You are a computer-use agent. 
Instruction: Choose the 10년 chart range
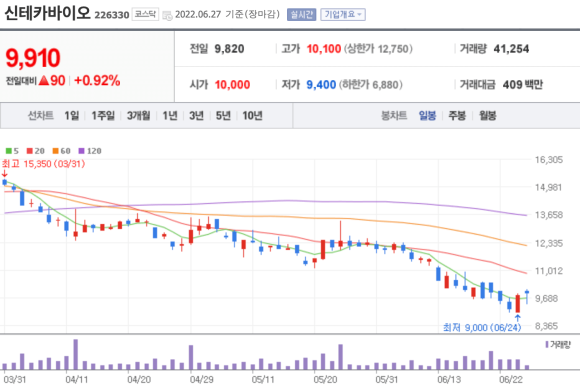click(x=252, y=116)
